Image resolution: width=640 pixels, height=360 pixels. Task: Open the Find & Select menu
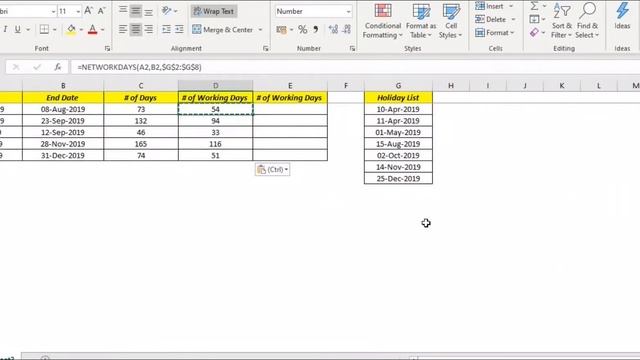pos(587,21)
